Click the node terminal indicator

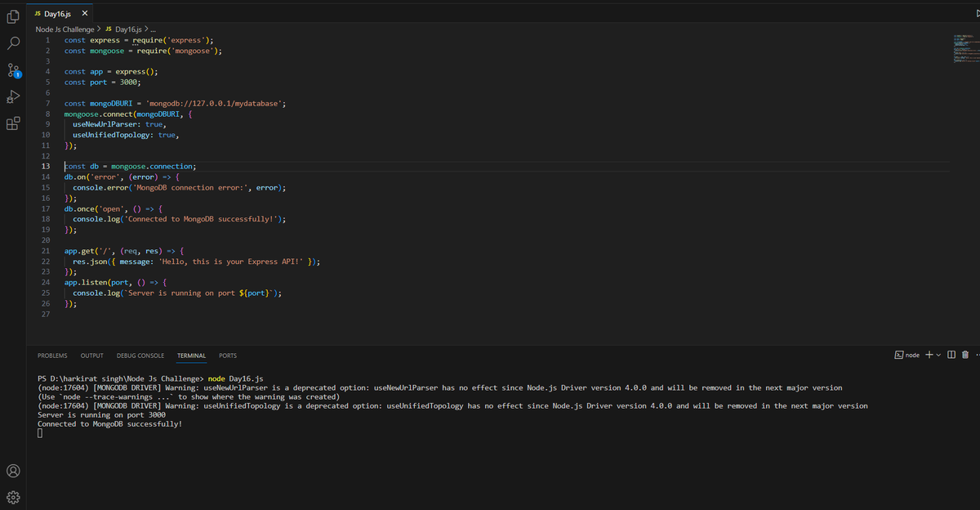point(907,355)
